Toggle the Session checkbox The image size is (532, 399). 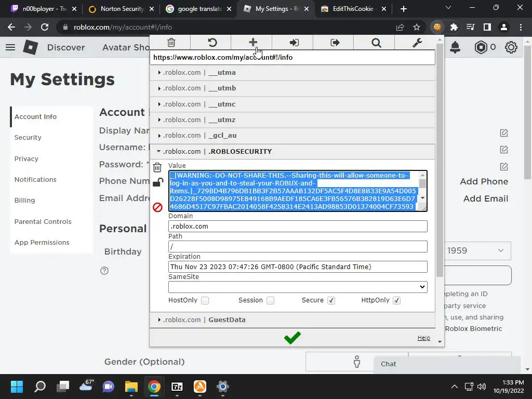(x=270, y=300)
